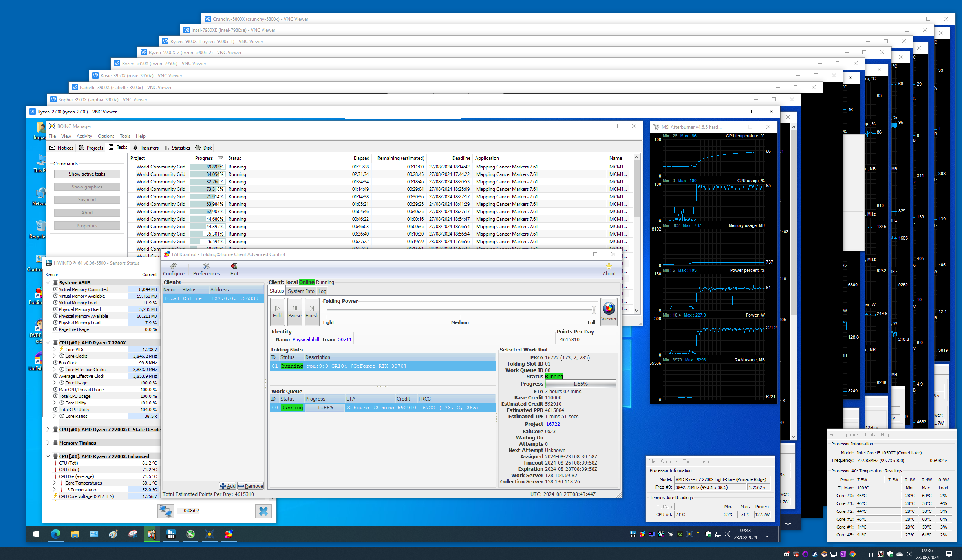Select the local Online client row
962x560 pixels.
point(213,298)
